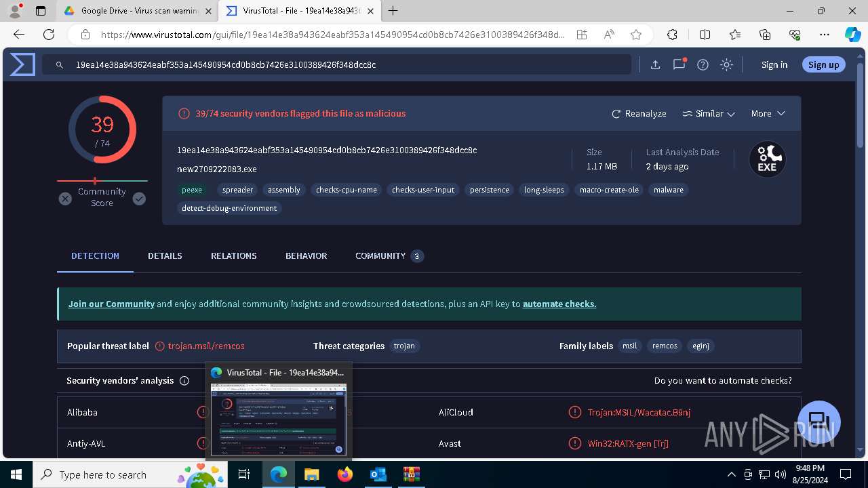
Task: Click the Win32:RATX-gen [Trj] detection result
Action: [x=628, y=443]
